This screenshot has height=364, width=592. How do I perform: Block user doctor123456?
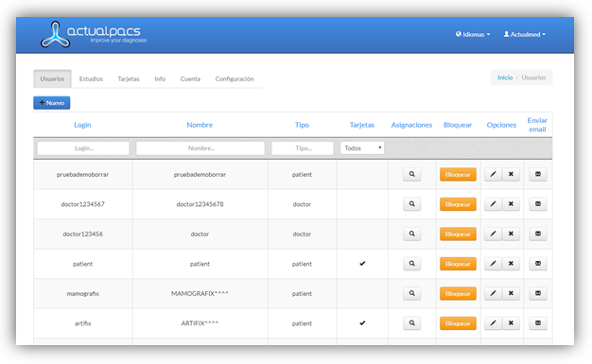click(458, 234)
